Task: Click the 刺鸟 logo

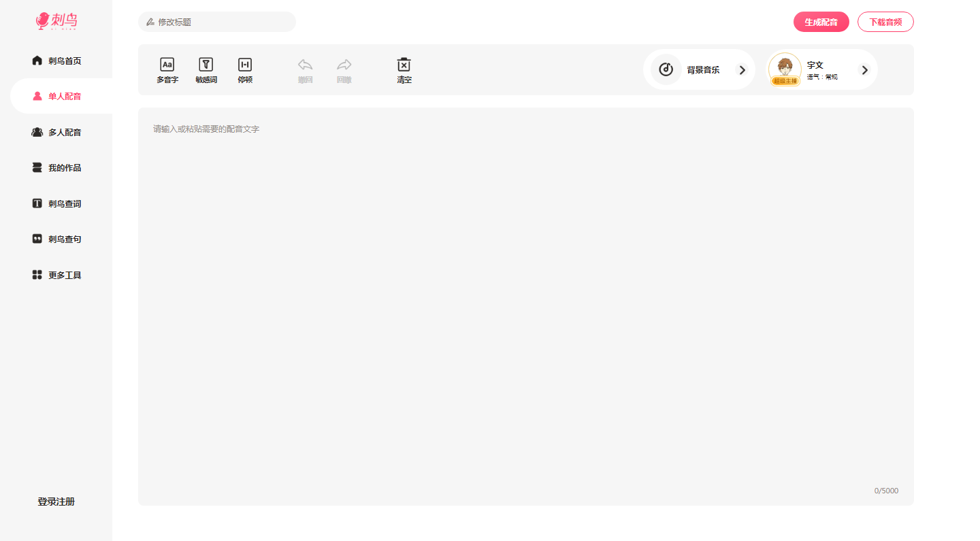Action: click(x=56, y=21)
